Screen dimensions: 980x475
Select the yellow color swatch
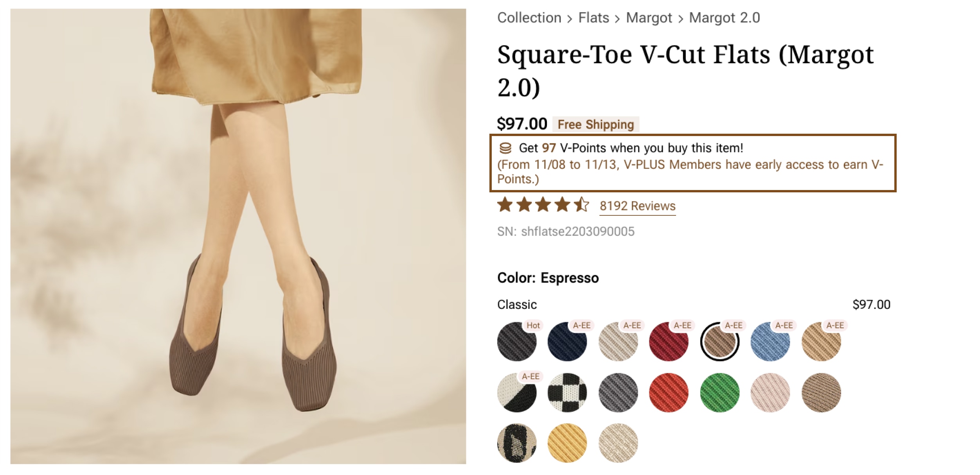pyautogui.click(x=567, y=443)
